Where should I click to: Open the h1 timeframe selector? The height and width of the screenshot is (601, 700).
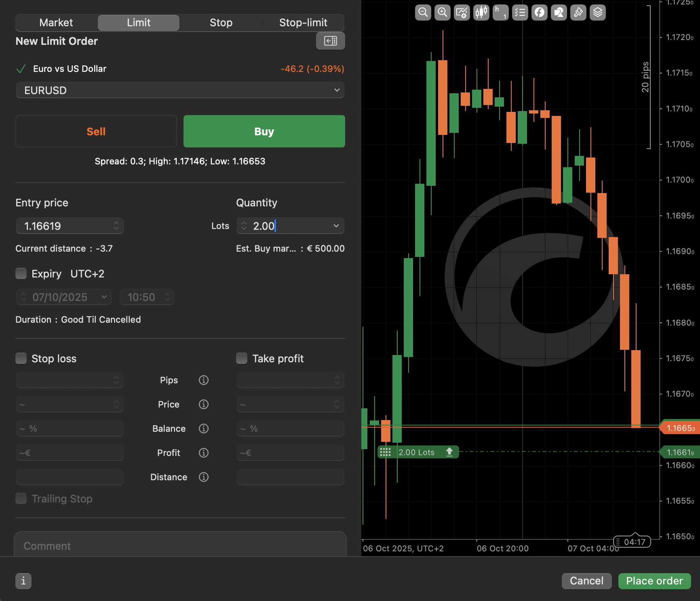click(500, 13)
